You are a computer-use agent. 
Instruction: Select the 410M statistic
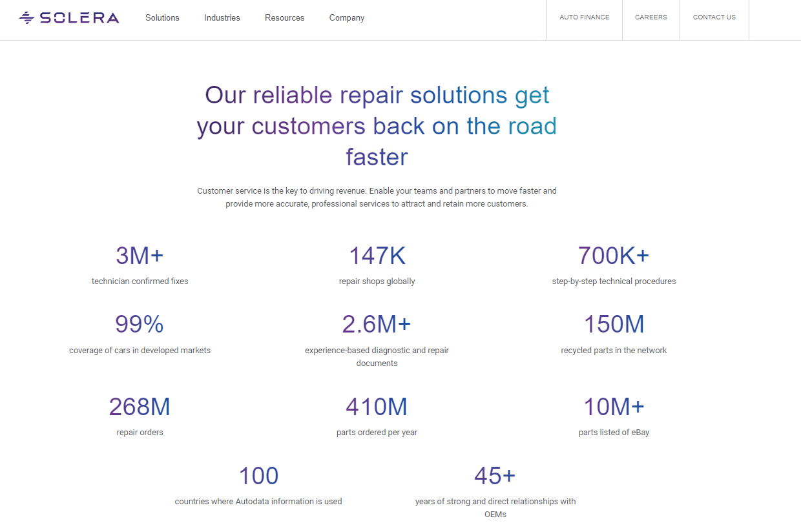[x=377, y=407]
